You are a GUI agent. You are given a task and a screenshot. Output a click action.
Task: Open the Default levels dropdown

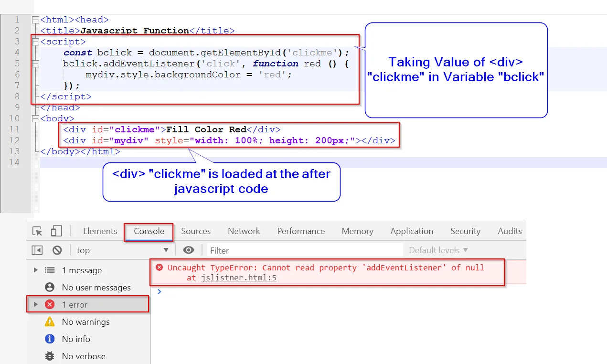click(438, 250)
